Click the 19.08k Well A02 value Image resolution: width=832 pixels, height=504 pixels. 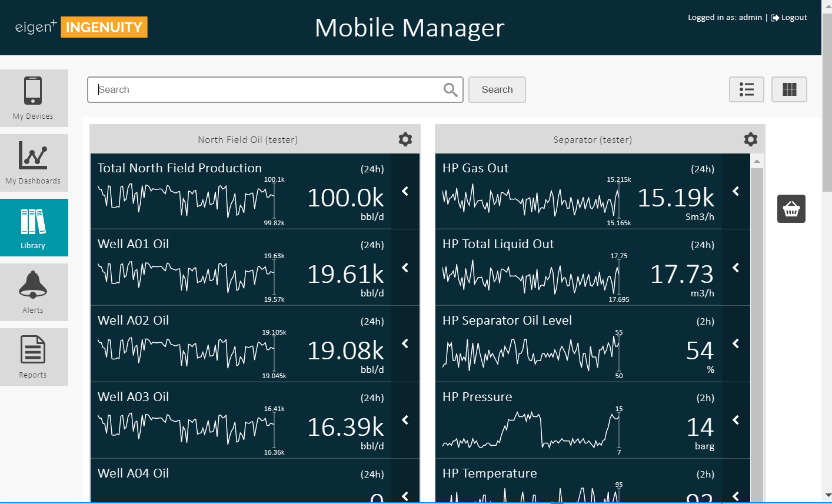tap(346, 351)
